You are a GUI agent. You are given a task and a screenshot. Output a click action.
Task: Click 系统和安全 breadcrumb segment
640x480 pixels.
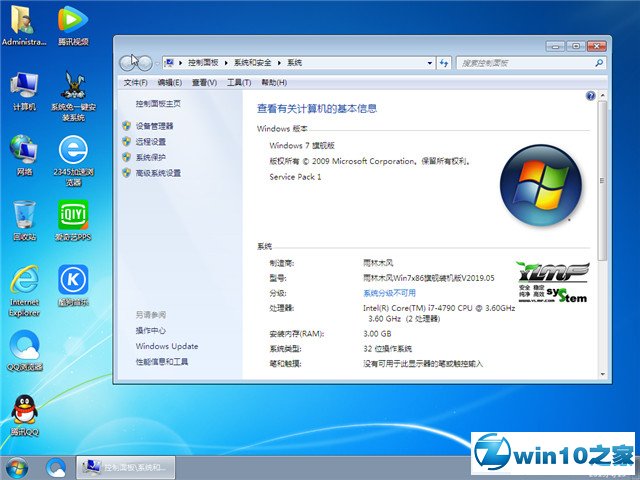(253, 63)
